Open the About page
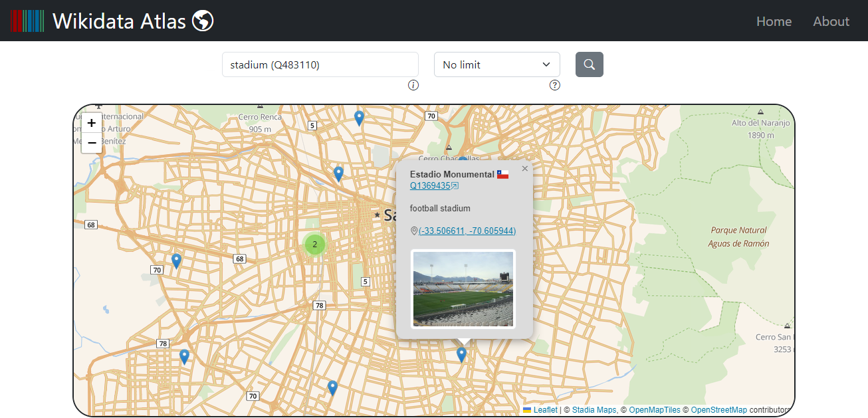 tap(831, 21)
